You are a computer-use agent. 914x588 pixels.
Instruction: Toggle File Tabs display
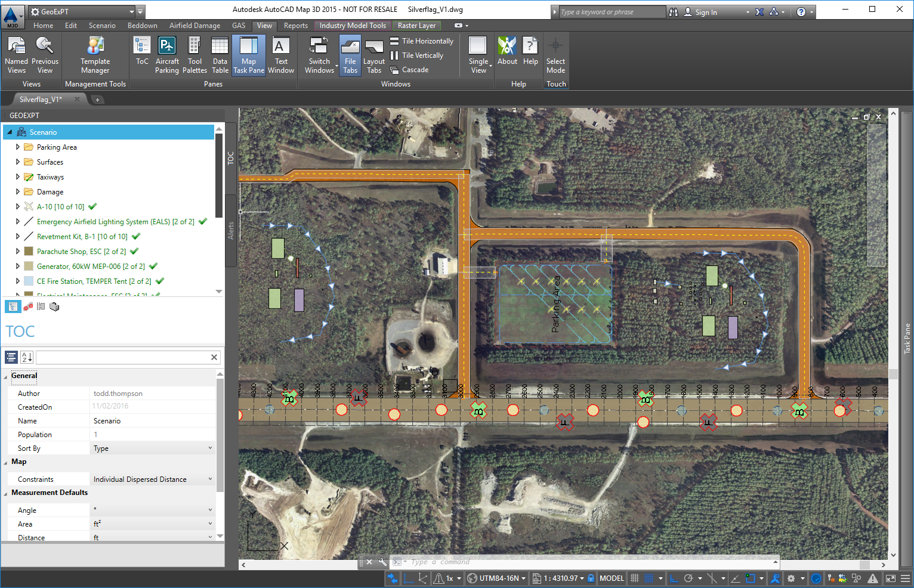point(350,55)
